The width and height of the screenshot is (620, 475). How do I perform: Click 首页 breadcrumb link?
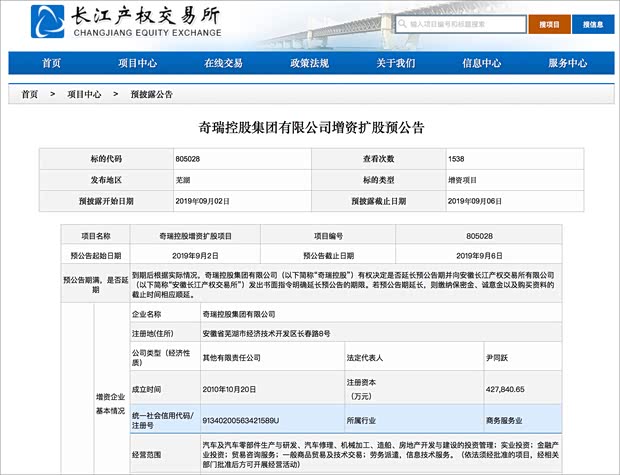tap(30, 94)
